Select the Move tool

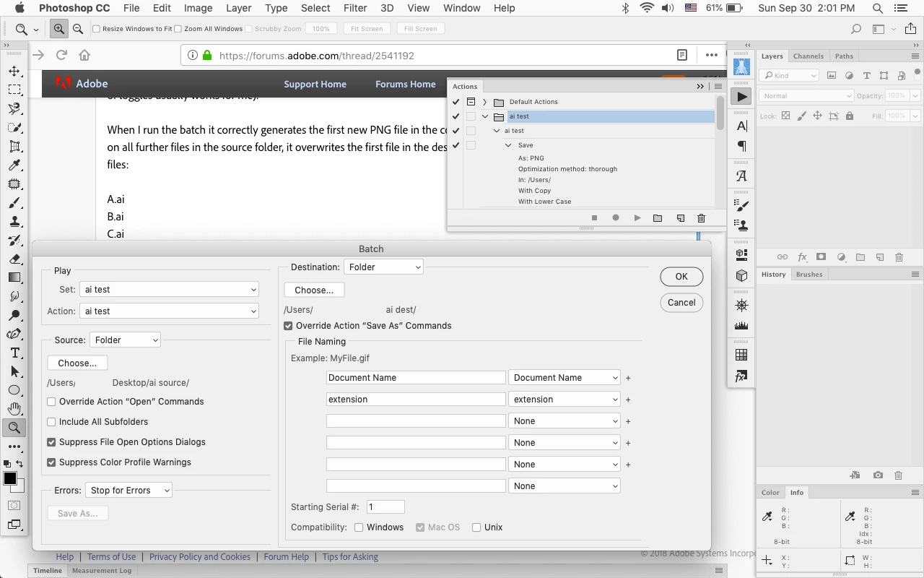14,71
